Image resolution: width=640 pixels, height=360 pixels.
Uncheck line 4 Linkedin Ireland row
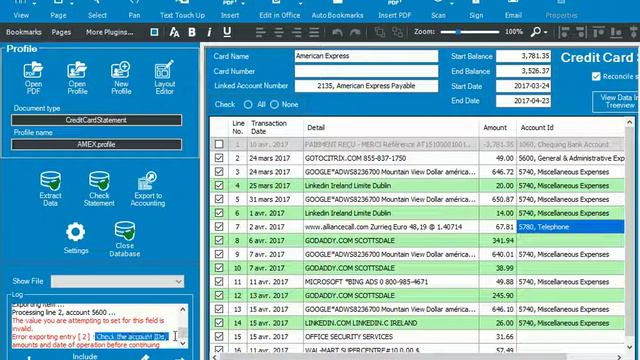219,185
